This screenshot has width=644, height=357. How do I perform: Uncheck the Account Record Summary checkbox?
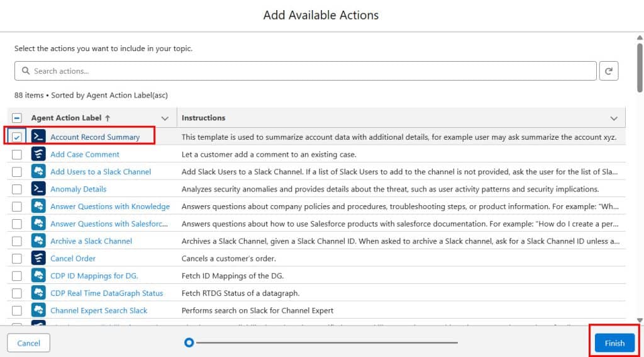pos(16,137)
